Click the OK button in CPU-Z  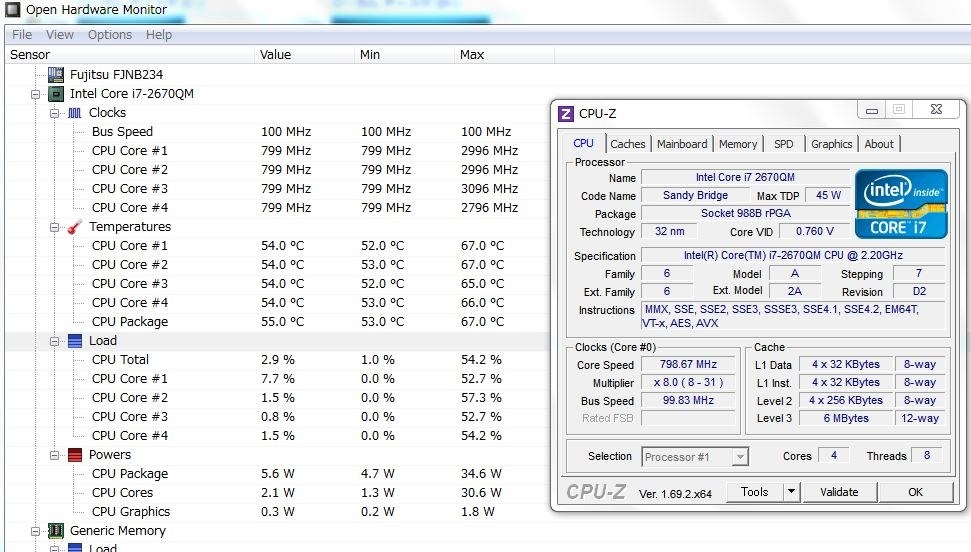pos(915,492)
